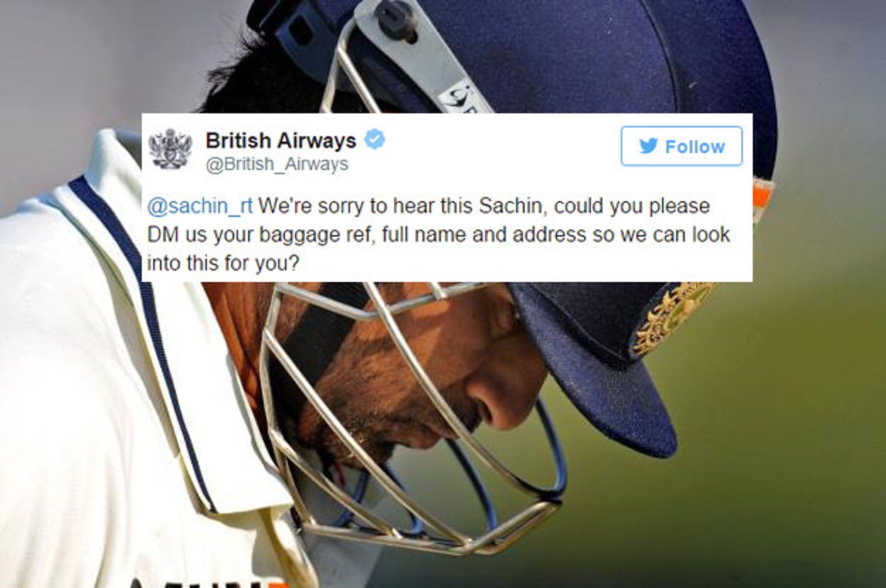Viewport: 886px width, 588px height.
Task: Follow the British Airways account
Action: click(x=682, y=146)
